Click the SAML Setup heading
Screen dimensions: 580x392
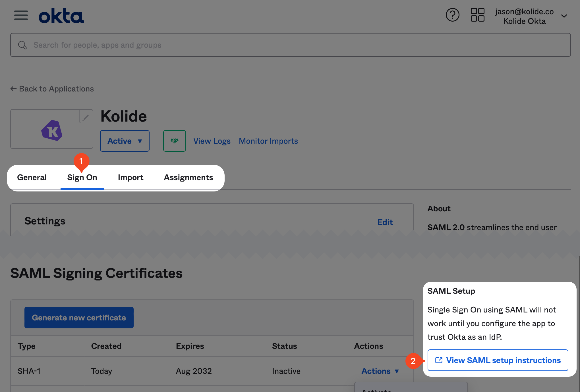pyautogui.click(x=451, y=291)
